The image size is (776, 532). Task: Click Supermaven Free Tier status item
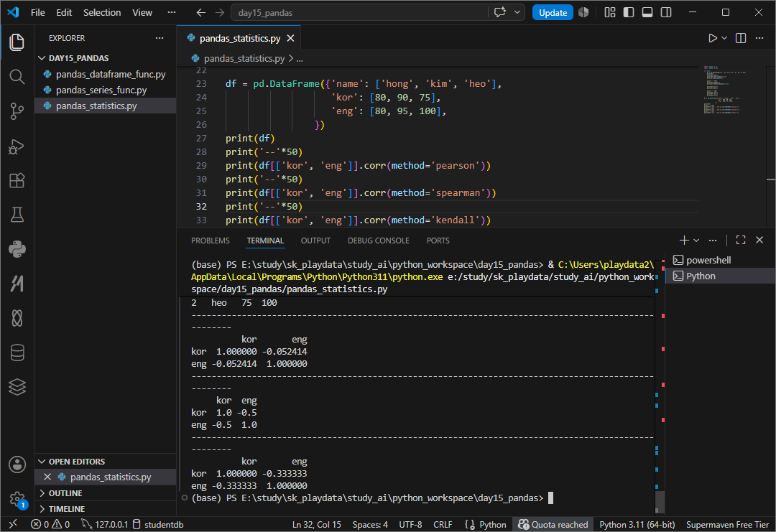(727, 524)
